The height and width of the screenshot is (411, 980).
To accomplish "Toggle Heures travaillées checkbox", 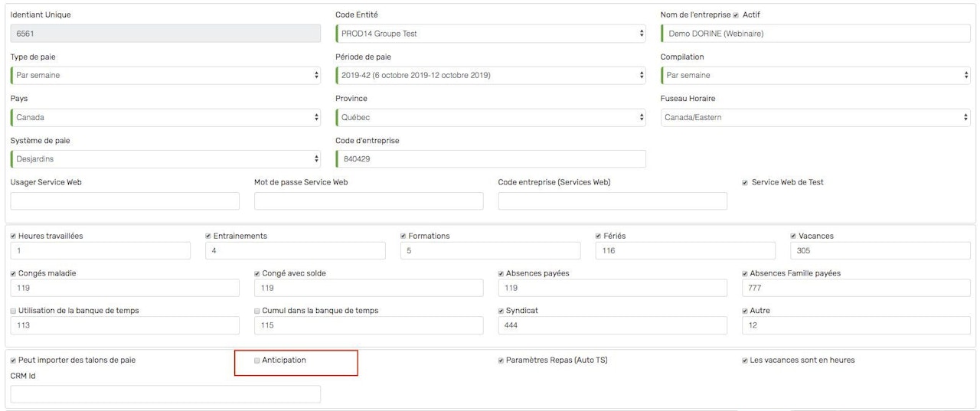I will pos(13,236).
